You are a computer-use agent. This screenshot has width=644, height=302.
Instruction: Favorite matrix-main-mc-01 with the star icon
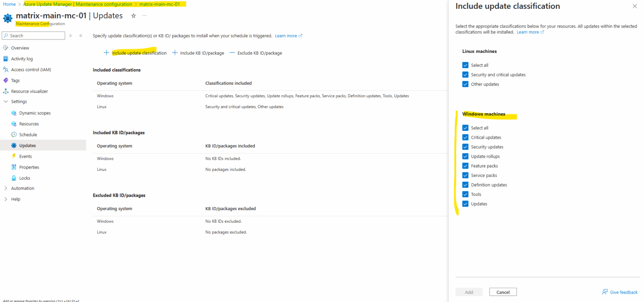coord(134,15)
